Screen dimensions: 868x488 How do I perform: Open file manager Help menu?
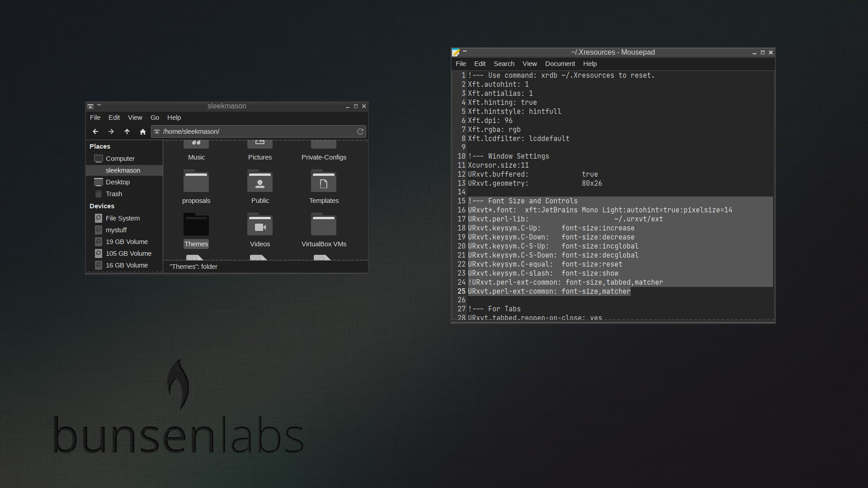(174, 117)
